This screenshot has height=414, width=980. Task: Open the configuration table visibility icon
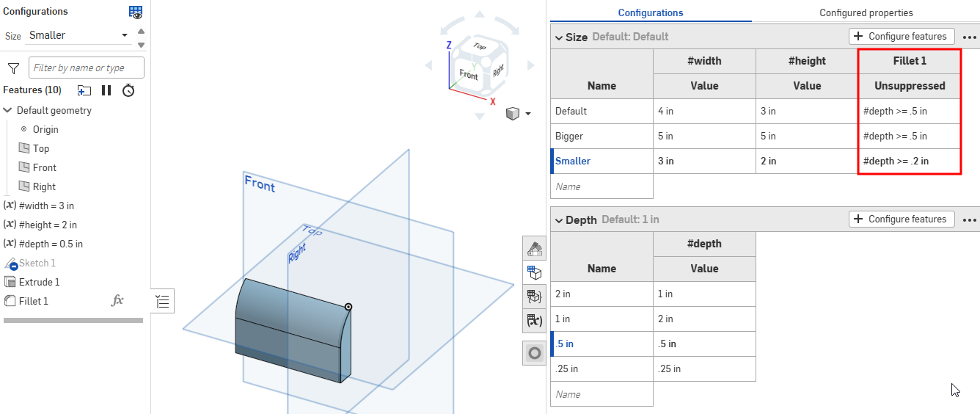(x=136, y=12)
